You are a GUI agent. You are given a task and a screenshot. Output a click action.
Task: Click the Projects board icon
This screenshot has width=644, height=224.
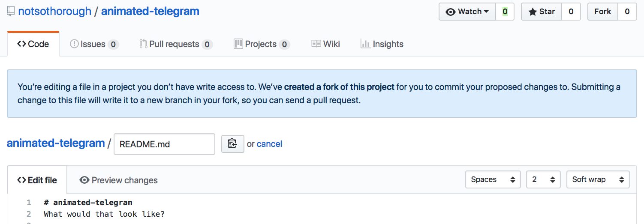point(238,44)
